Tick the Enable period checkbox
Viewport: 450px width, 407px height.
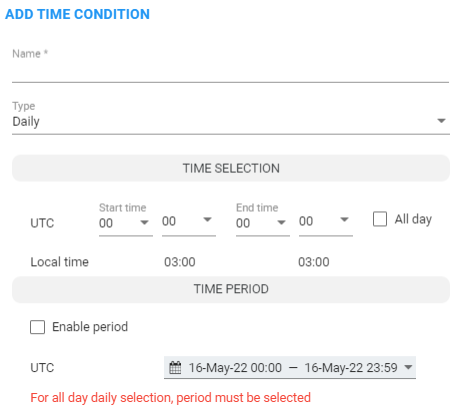click(x=37, y=327)
